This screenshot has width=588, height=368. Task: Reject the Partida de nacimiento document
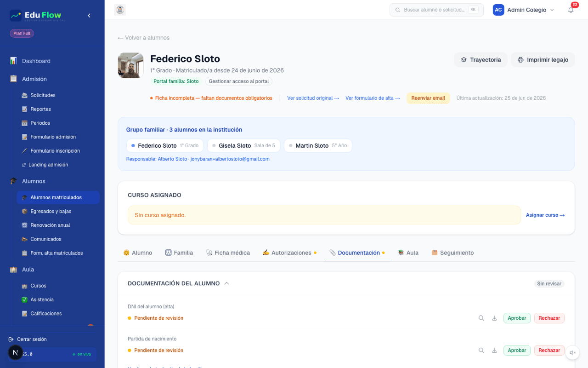549,350
